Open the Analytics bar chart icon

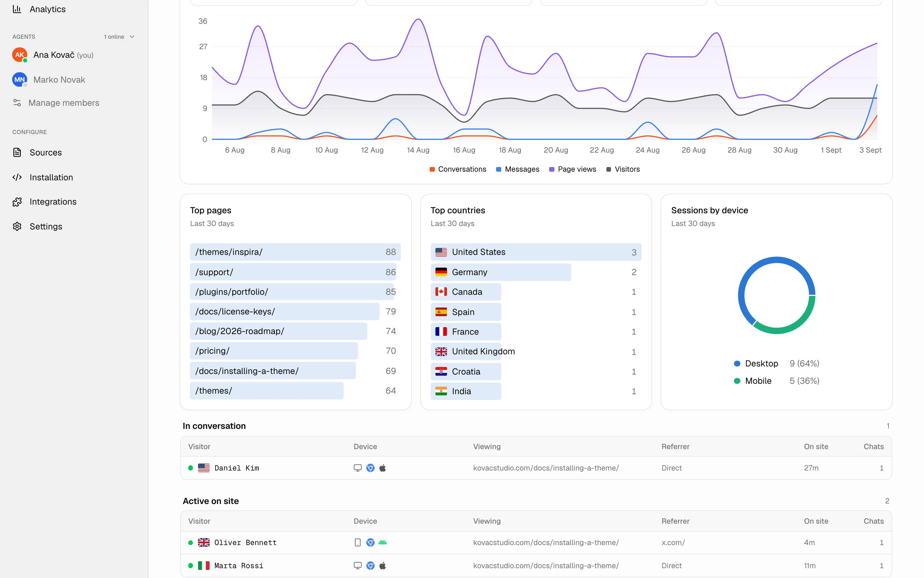(17, 9)
